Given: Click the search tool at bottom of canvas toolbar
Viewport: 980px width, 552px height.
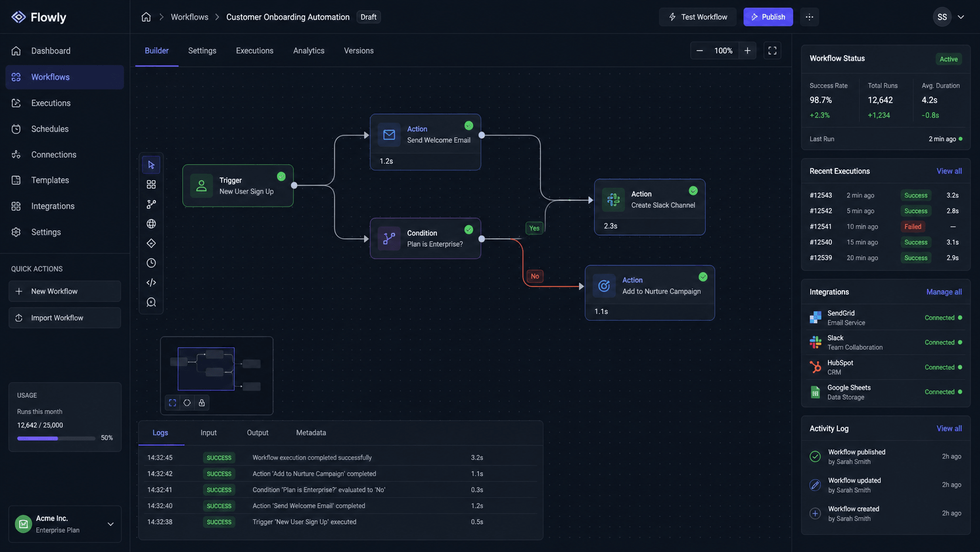Looking at the screenshot, I should point(151,302).
